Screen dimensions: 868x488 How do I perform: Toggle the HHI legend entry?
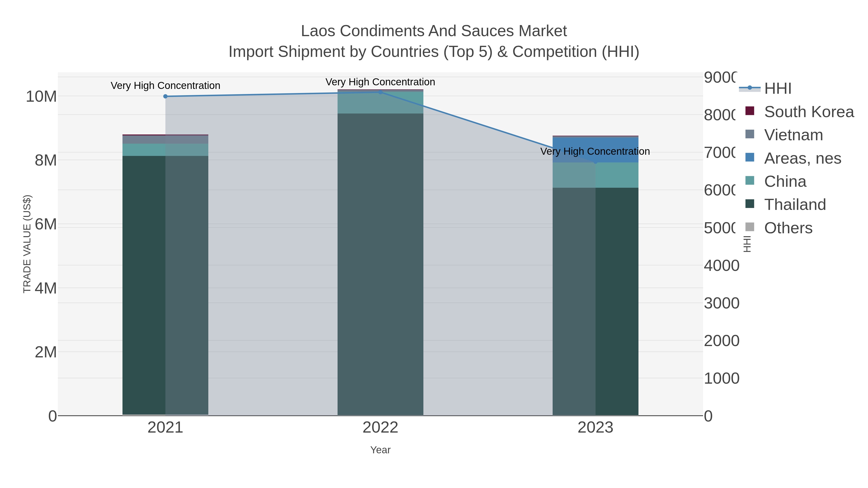click(765, 89)
